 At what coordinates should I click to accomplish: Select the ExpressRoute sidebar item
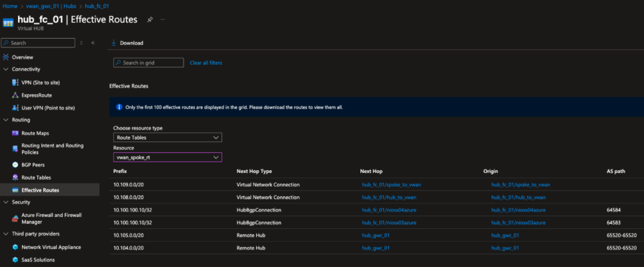36,95
